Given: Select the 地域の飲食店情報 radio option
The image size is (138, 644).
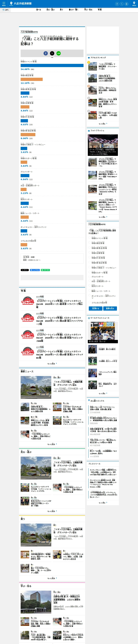Looking at the screenshot, I should [x=89, y=262].
